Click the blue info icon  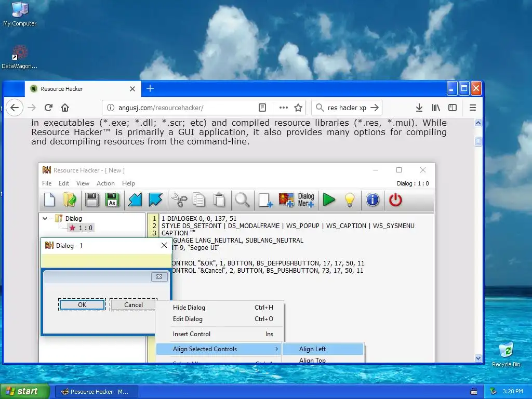[x=372, y=200]
